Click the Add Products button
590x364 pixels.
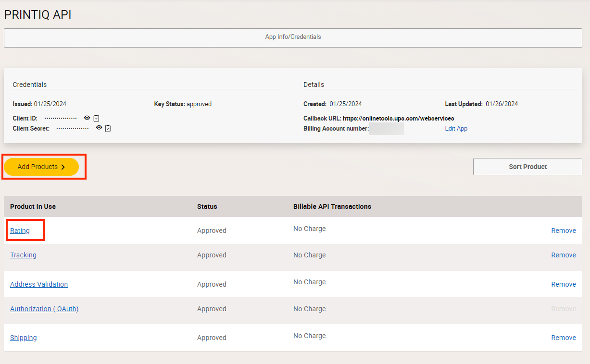pyautogui.click(x=41, y=167)
